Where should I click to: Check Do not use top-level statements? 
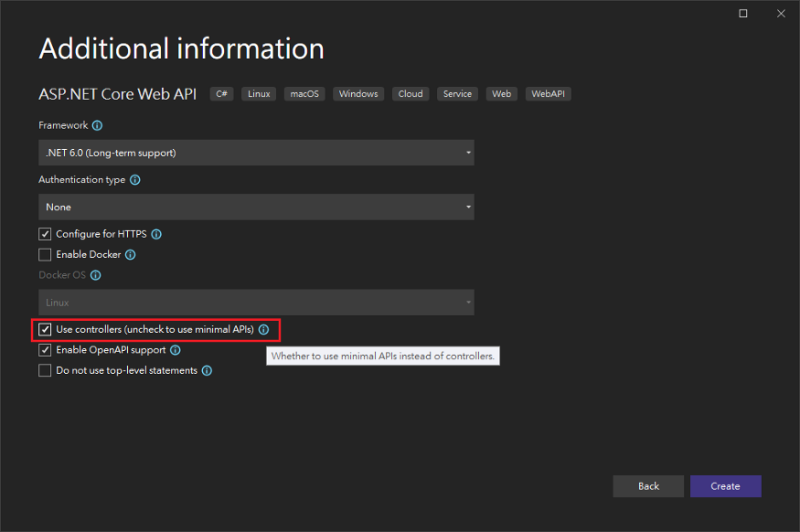pos(45,370)
